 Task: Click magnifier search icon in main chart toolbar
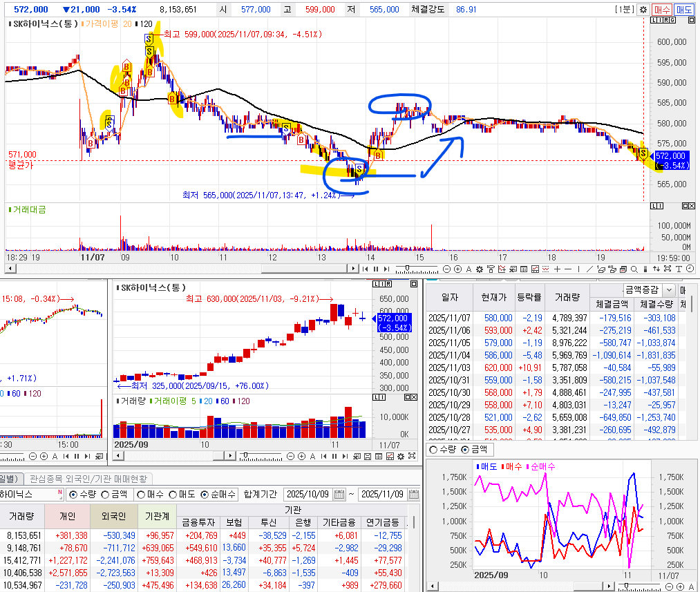(x=634, y=269)
